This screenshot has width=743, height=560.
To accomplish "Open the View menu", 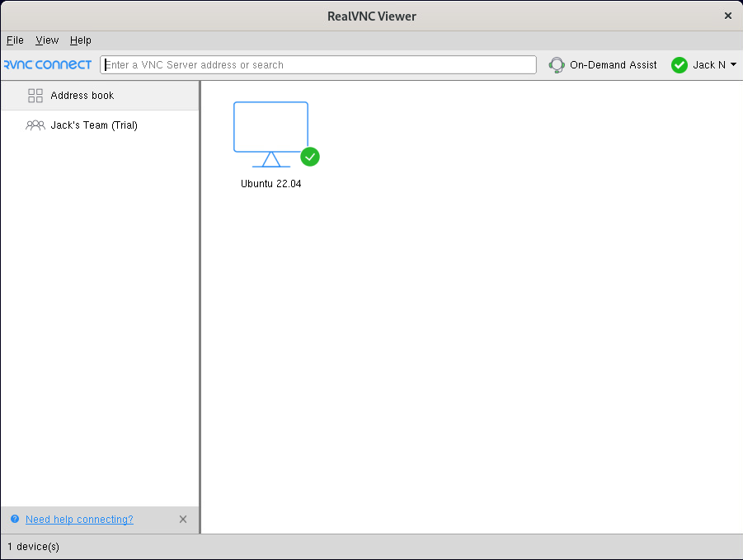I will pos(47,40).
